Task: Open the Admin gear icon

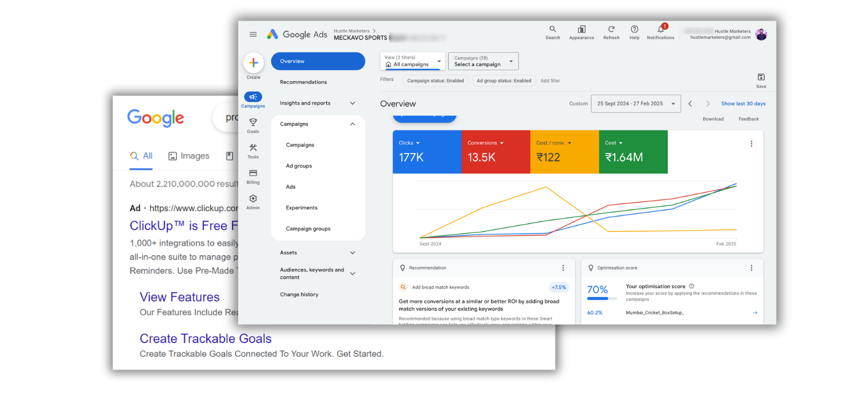Action: [253, 199]
